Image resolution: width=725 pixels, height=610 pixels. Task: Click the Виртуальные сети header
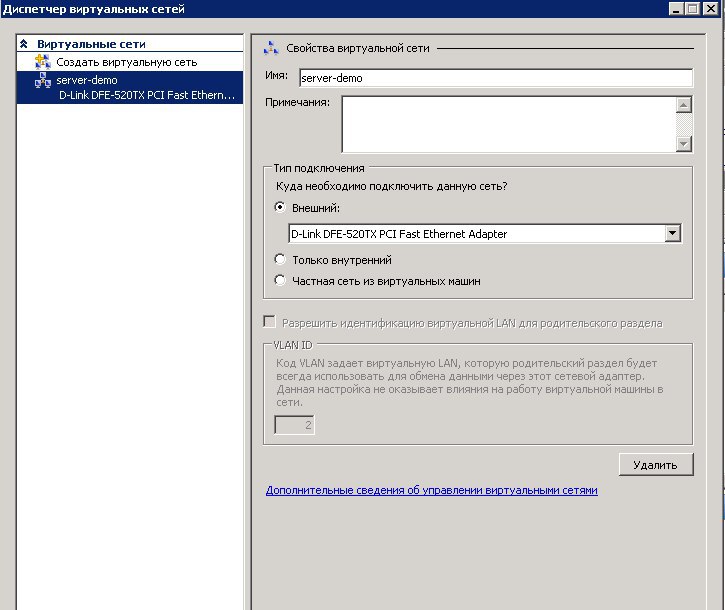tap(91, 44)
